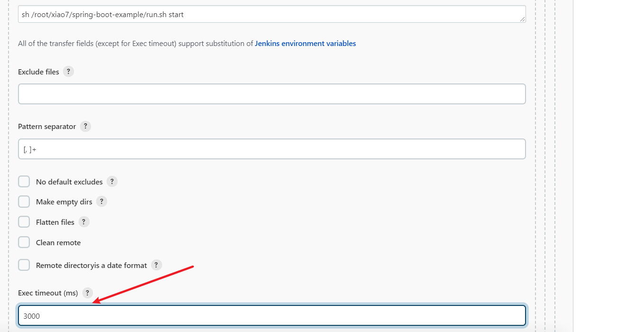
Task: Click the Make empty dirs label text
Action: coord(64,202)
